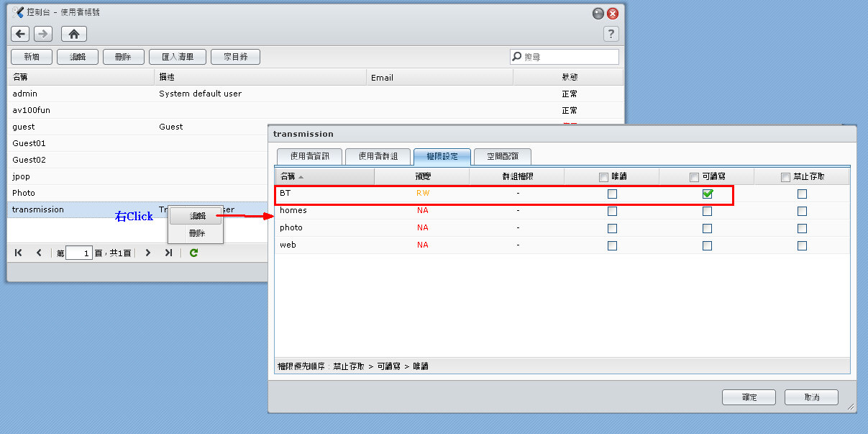Viewport: 868px width, 434px height.
Task: Toggle the 唯讀 column header checkbox
Action: click(603, 177)
